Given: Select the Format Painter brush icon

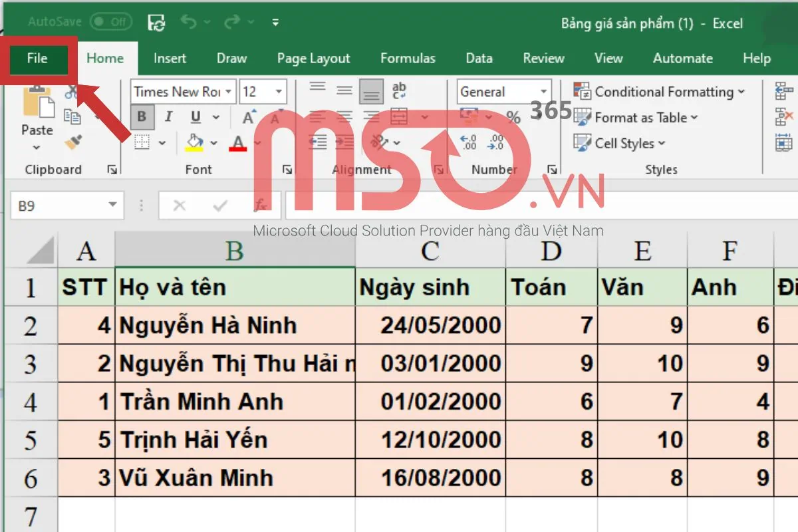Looking at the screenshot, I should point(72,142).
